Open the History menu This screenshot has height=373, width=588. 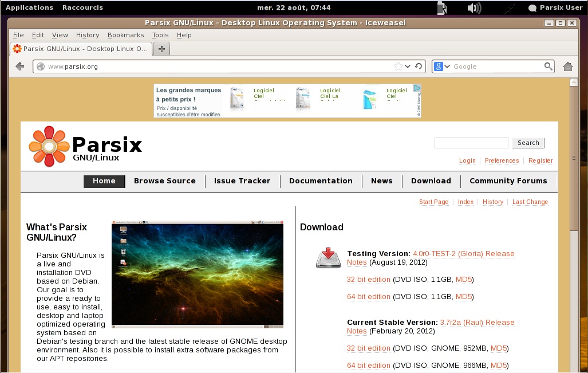point(88,35)
